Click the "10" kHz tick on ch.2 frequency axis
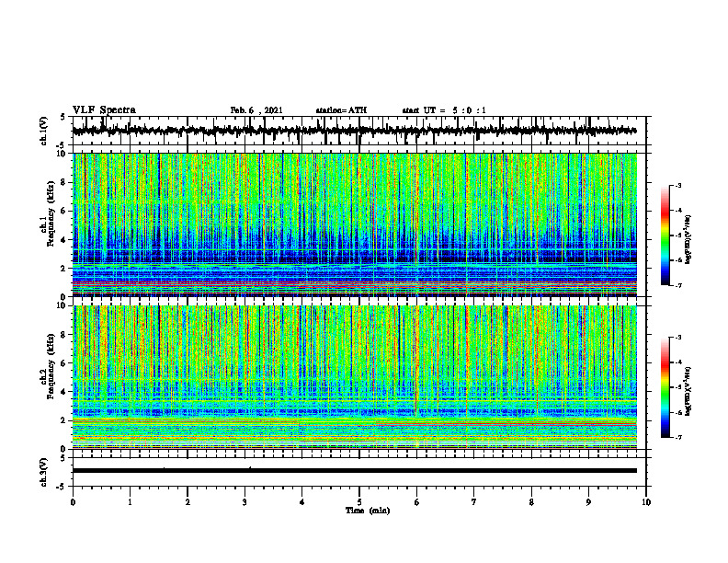728x563 pixels. click(x=63, y=305)
